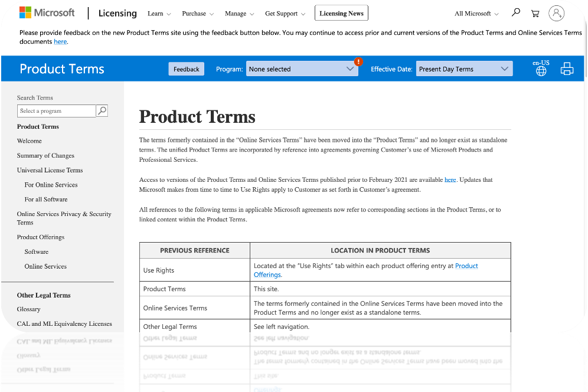
Task: Click the 'This site.' table cell
Action: (x=380, y=289)
